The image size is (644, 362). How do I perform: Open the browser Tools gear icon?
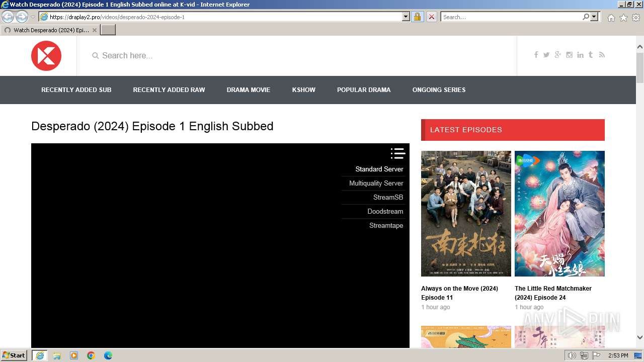tap(636, 17)
